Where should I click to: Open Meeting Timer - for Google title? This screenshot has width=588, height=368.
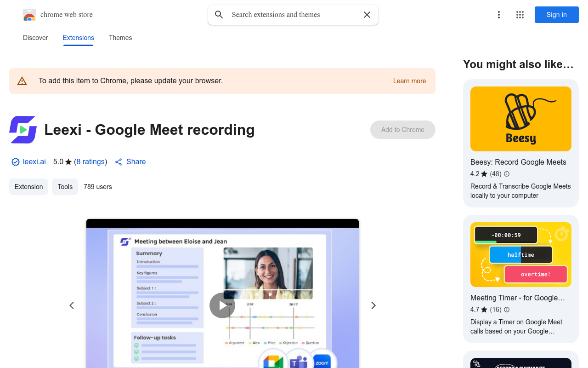pyautogui.click(x=518, y=298)
